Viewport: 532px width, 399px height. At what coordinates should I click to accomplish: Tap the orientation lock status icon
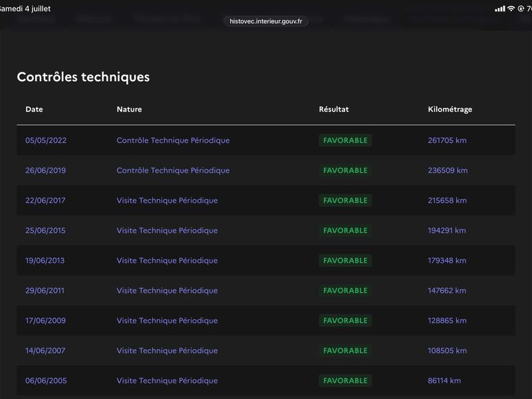(x=521, y=9)
